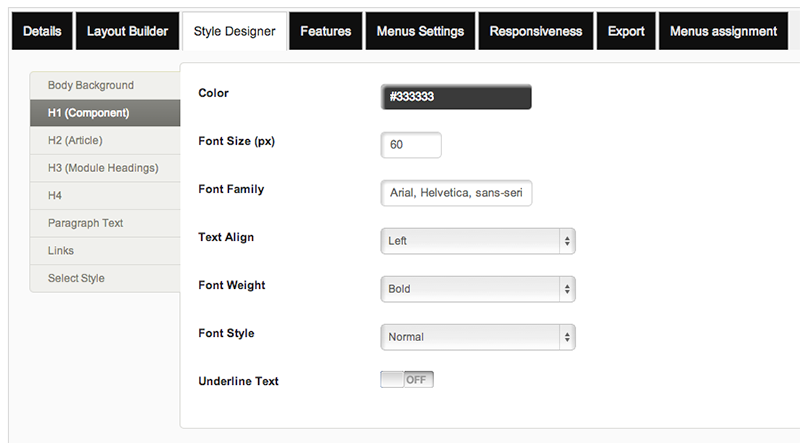The height and width of the screenshot is (443, 800).
Task: Choose H2 (Article) style section
Action: (x=105, y=140)
